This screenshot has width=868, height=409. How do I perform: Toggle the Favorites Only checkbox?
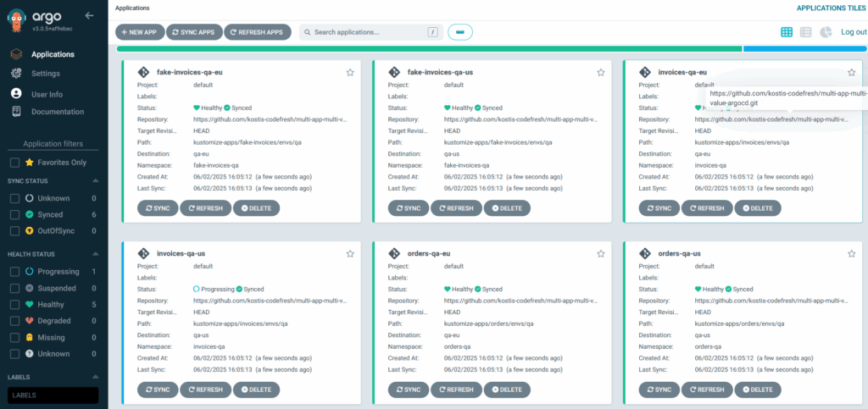15,163
